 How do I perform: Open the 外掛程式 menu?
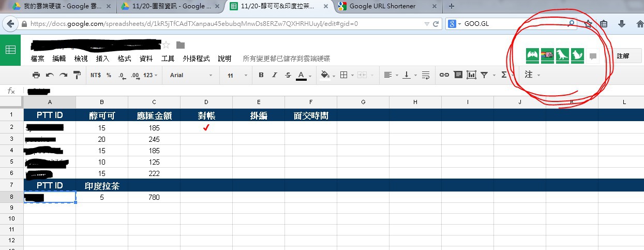coord(197,59)
